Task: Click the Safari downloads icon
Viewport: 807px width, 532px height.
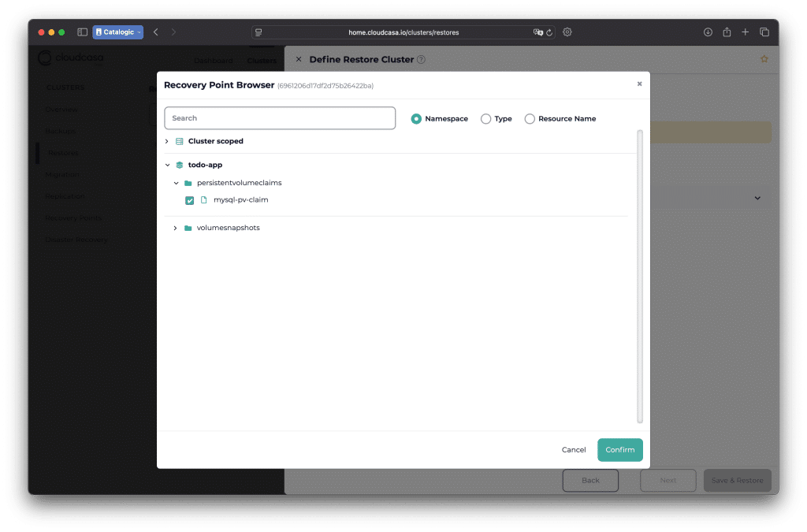Action: point(708,32)
